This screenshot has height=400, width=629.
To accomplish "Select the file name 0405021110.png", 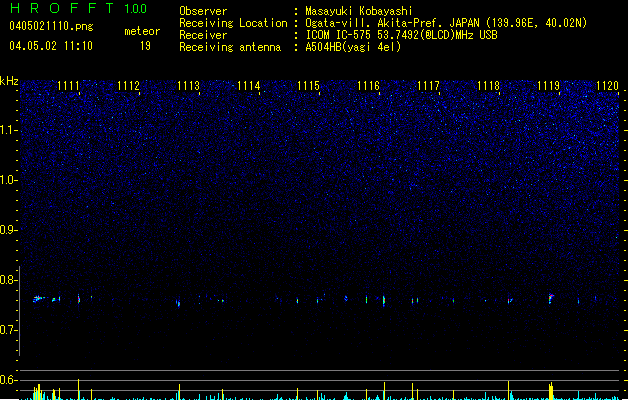I will [51, 26].
